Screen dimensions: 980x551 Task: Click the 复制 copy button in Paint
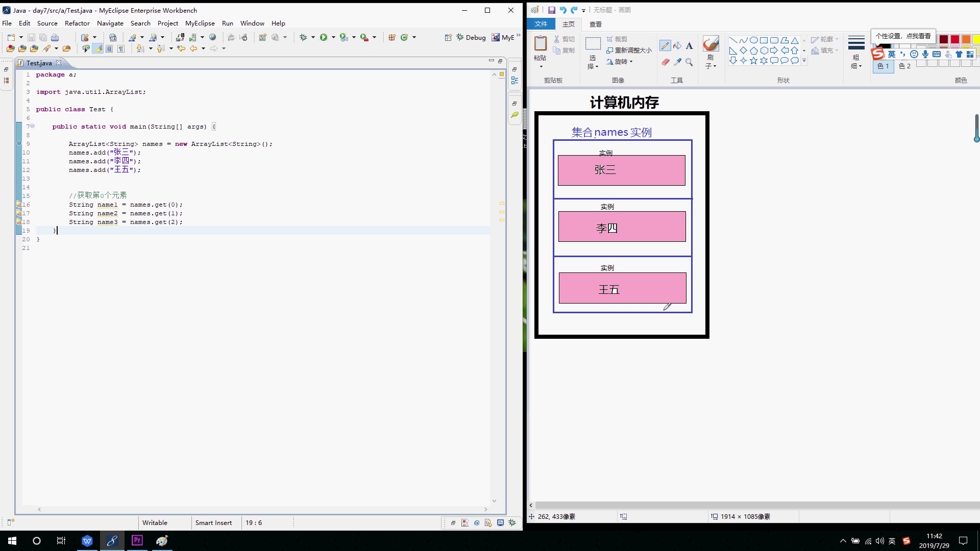(x=564, y=50)
